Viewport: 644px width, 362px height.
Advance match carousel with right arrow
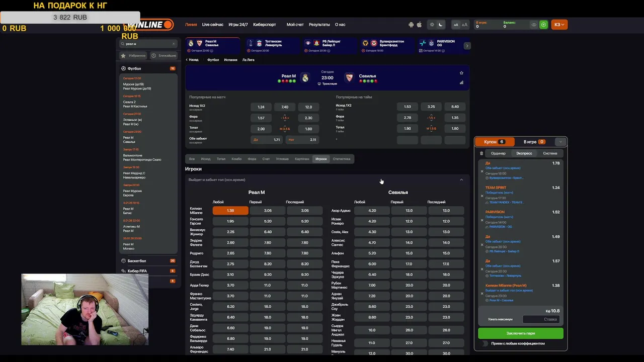(x=467, y=46)
